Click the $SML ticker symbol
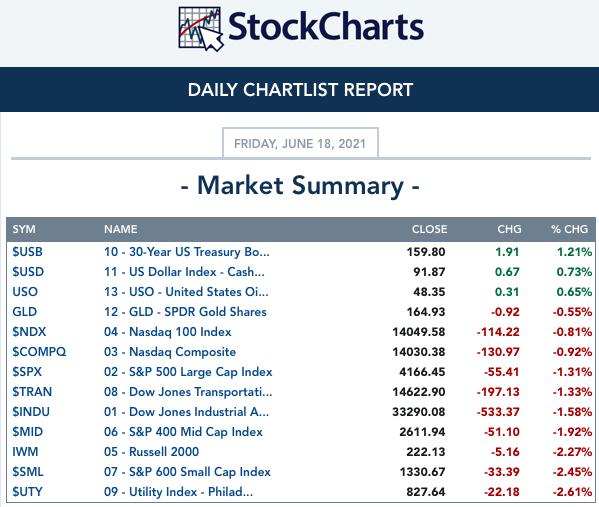The height and width of the screenshot is (507, 599). click(28, 471)
